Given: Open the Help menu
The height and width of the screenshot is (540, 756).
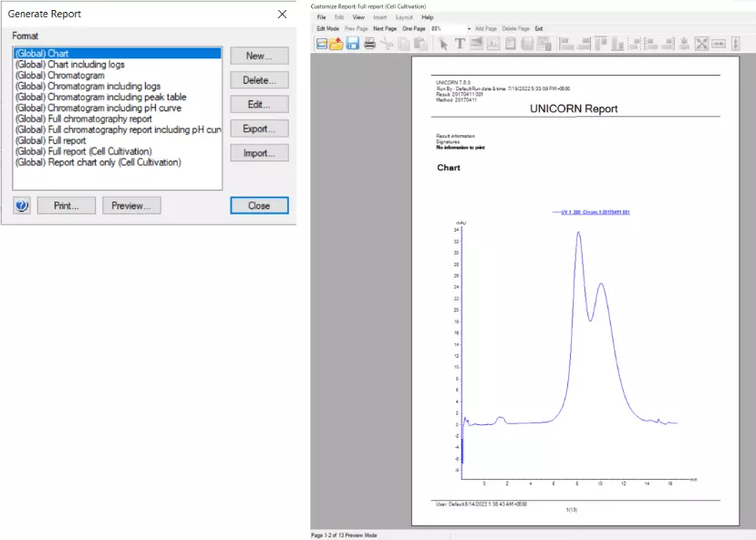Looking at the screenshot, I should click(x=427, y=17).
